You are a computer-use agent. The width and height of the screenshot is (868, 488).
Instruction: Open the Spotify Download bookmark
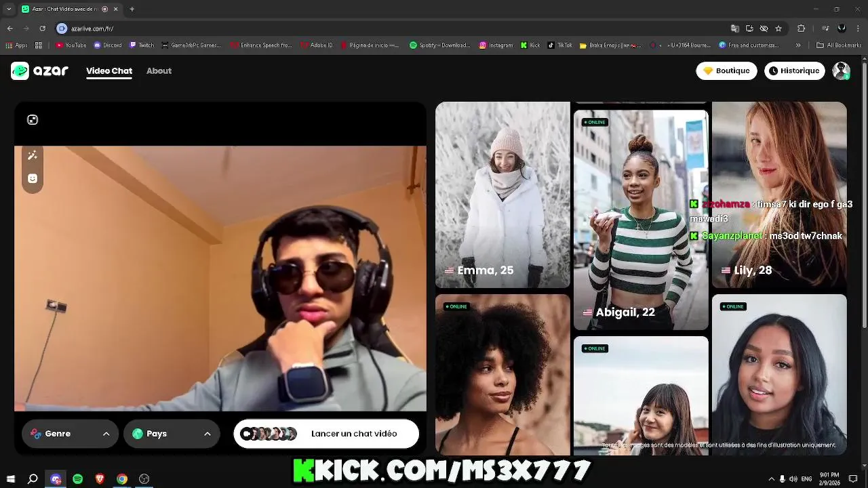(x=439, y=45)
